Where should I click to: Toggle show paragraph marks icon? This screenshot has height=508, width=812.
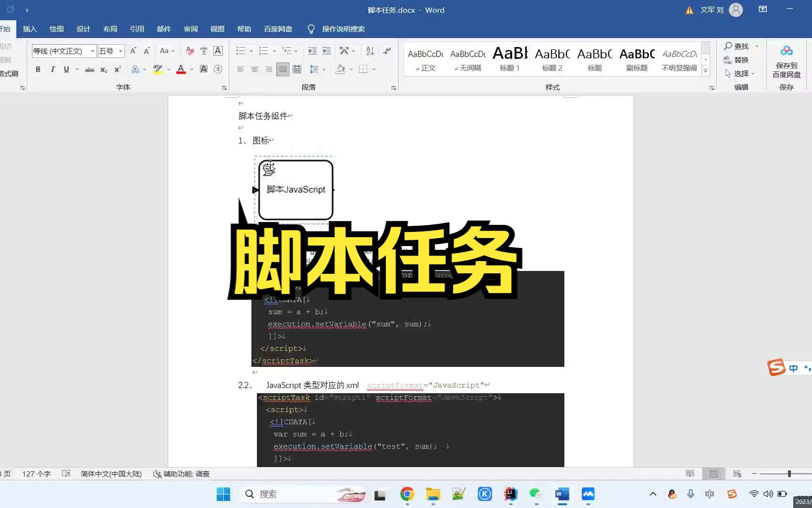tap(387, 51)
